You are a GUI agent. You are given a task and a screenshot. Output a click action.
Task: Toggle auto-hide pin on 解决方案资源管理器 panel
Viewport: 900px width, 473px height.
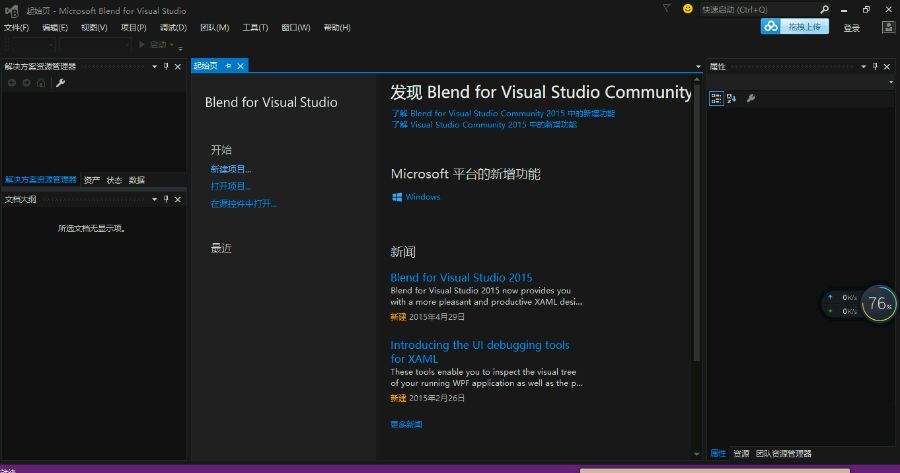166,67
